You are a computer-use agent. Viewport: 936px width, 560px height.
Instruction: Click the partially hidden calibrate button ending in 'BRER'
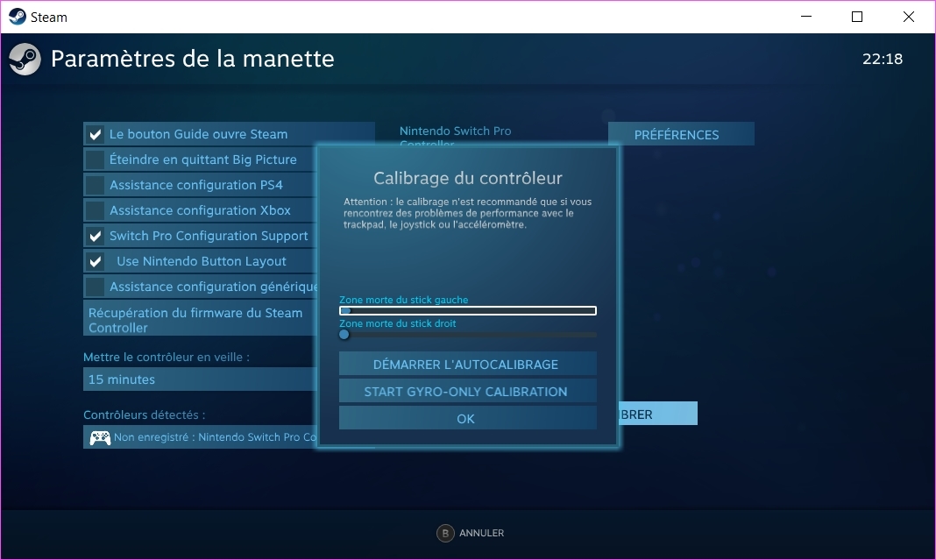(x=658, y=414)
